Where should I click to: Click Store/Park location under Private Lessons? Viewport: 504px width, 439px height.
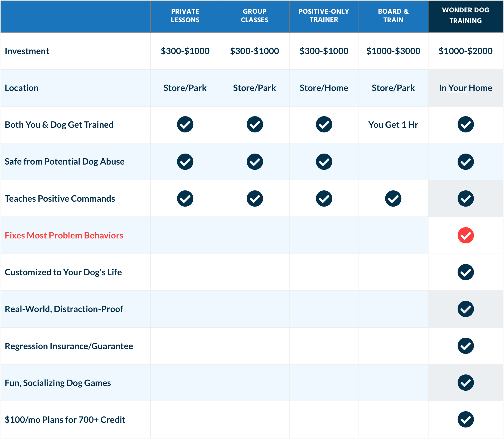(185, 88)
